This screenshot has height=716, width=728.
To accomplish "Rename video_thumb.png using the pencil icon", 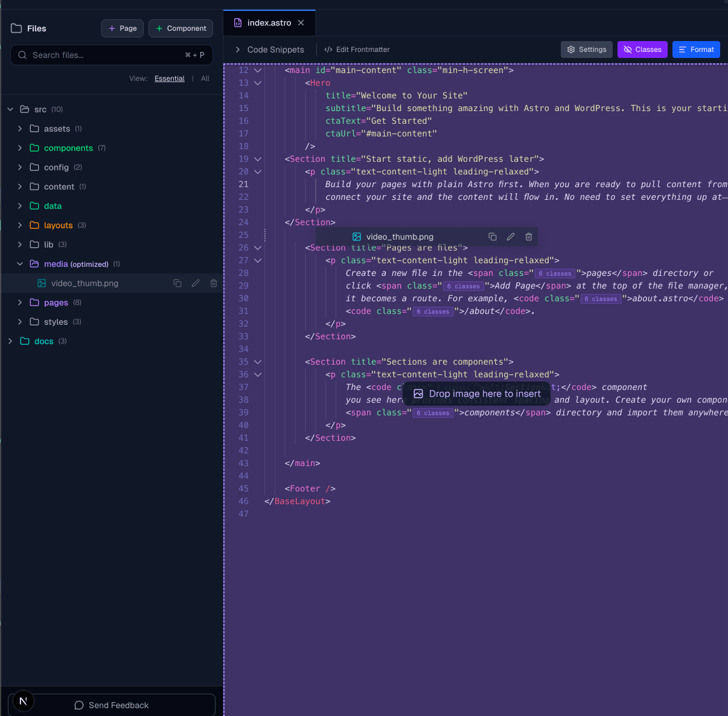I will (x=196, y=283).
